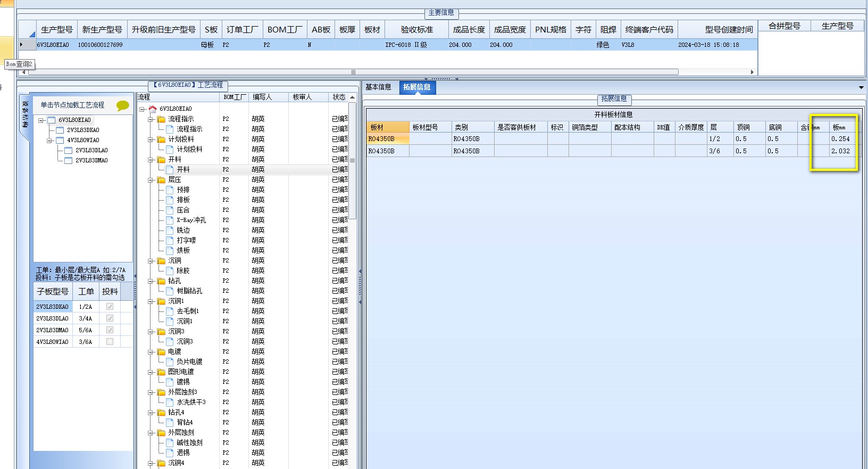The width and height of the screenshot is (868, 469).
Task: Select the 钻孔 folder icon
Action: (x=161, y=281)
